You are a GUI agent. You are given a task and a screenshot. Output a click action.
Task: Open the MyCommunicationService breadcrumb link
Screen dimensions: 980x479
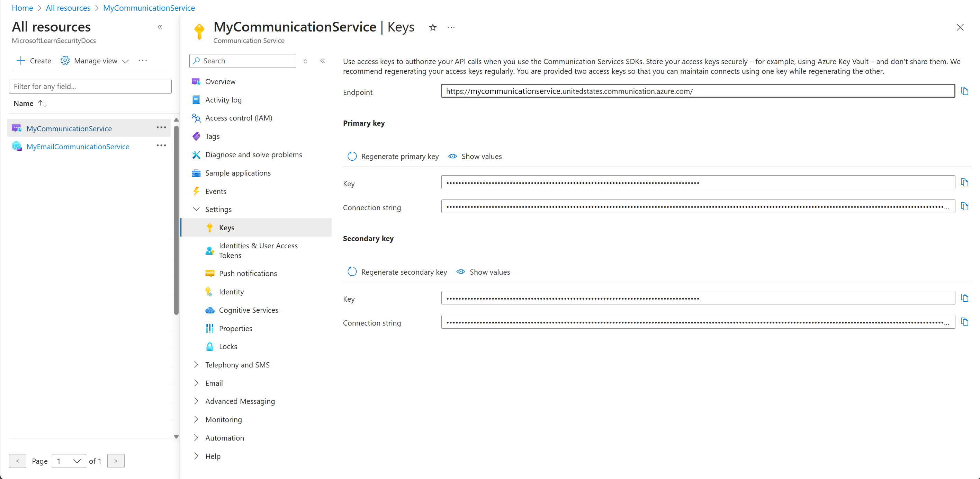(x=149, y=8)
